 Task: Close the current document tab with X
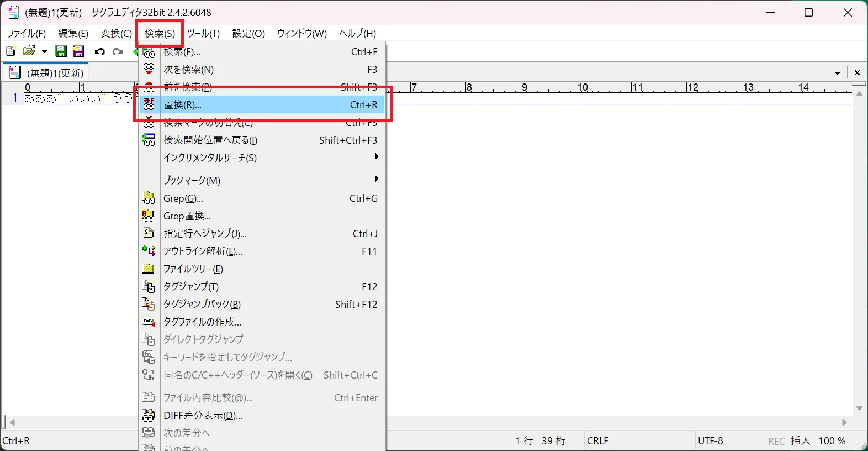click(x=857, y=73)
